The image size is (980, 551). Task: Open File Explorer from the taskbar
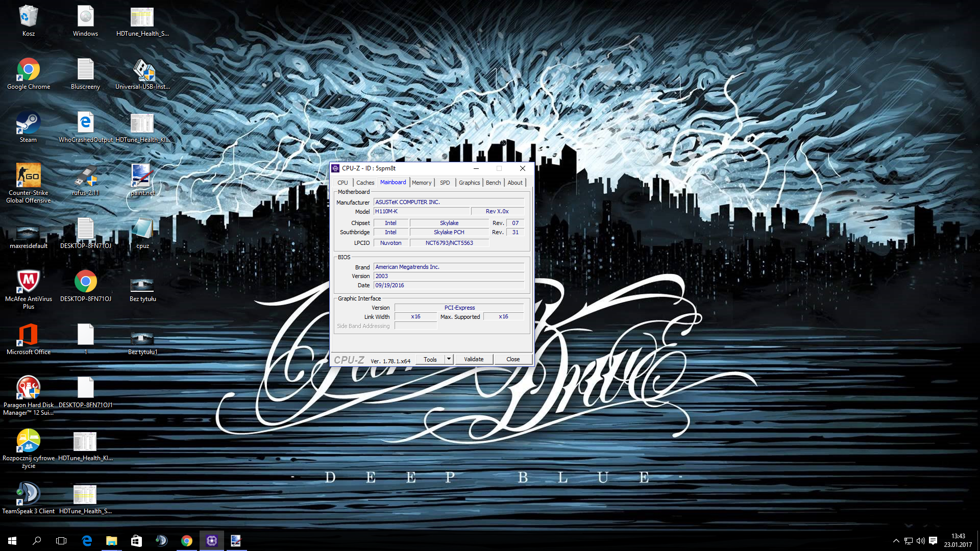111,541
